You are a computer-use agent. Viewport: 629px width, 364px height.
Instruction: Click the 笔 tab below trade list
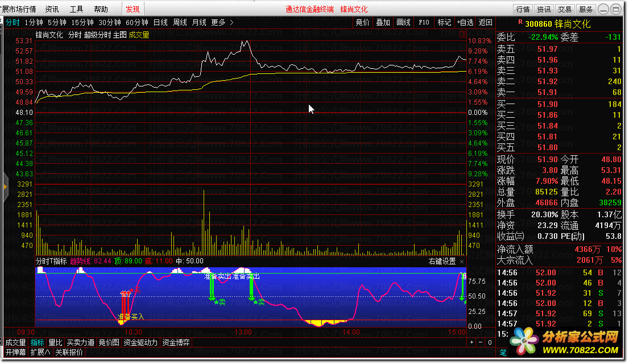(x=503, y=353)
